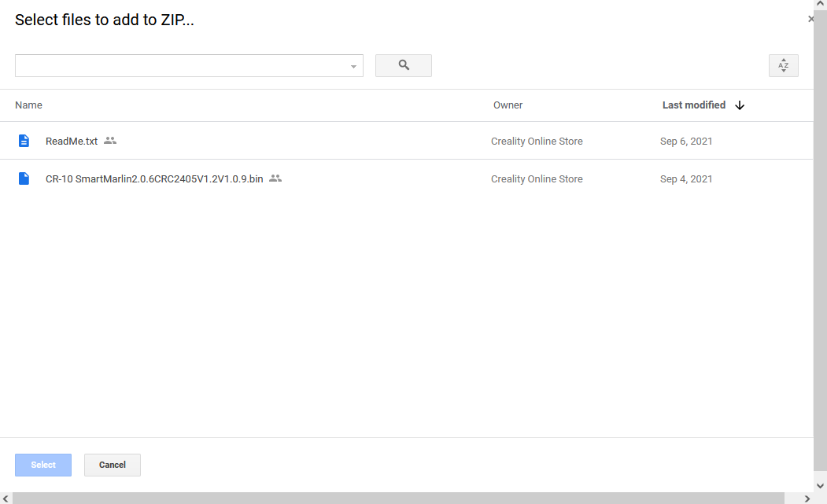Click Creality Online Store owner in CR-10 bin row

(x=537, y=179)
